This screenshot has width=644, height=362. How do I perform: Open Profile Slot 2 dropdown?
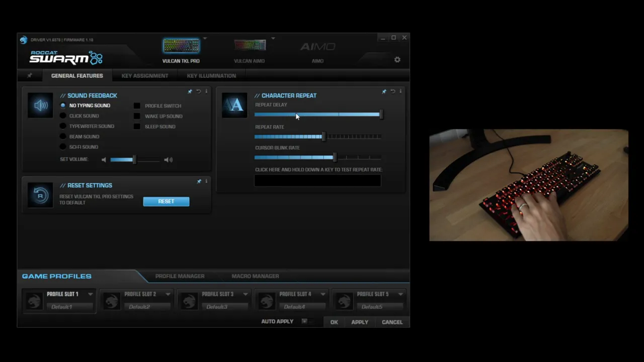(168, 294)
